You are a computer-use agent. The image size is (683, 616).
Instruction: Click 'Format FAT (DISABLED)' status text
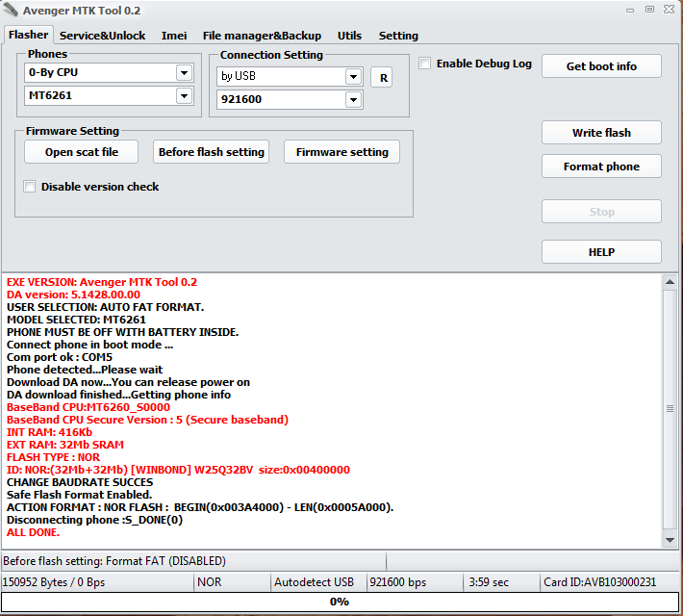[166, 561]
